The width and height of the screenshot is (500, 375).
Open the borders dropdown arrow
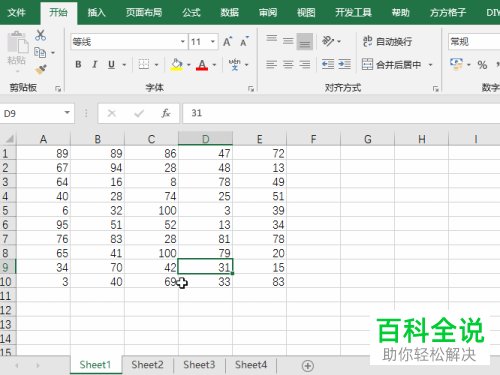pos(156,65)
